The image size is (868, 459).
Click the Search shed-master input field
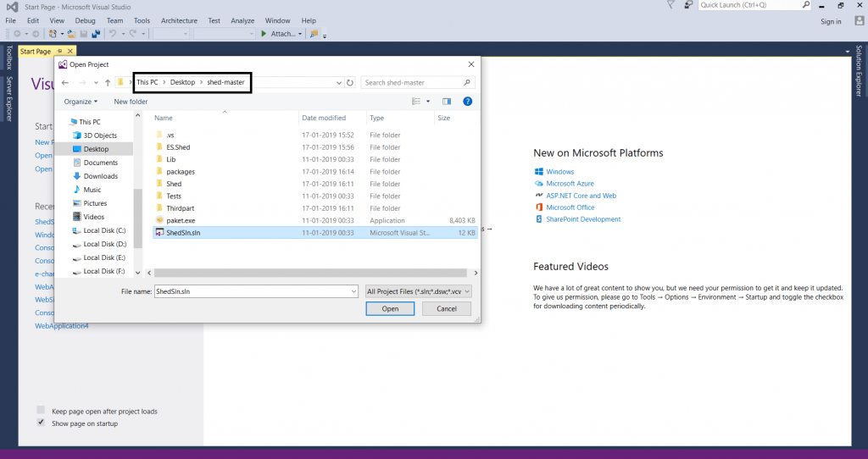coord(417,82)
